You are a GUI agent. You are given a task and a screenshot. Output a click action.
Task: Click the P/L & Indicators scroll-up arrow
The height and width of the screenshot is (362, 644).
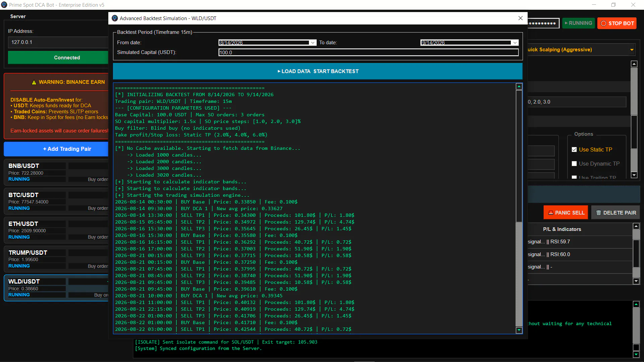[x=636, y=226]
